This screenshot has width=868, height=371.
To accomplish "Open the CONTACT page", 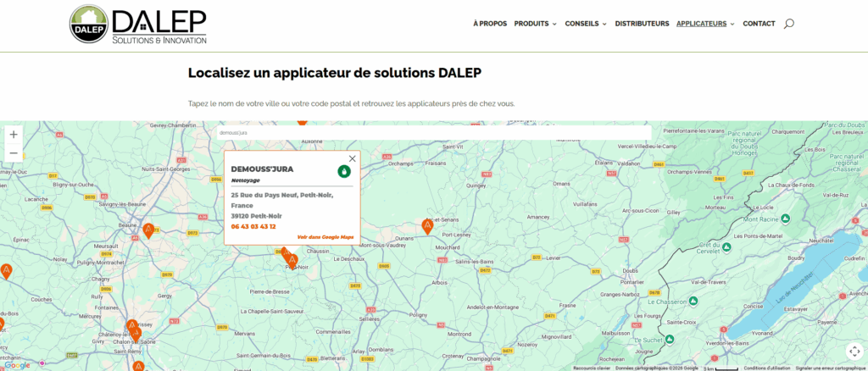I will (x=759, y=24).
